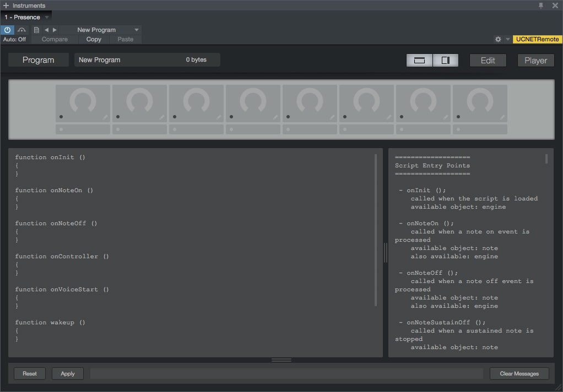Open the dropdown arrow beside the gear icon
Viewport: 563px width, 392px height.
(507, 39)
